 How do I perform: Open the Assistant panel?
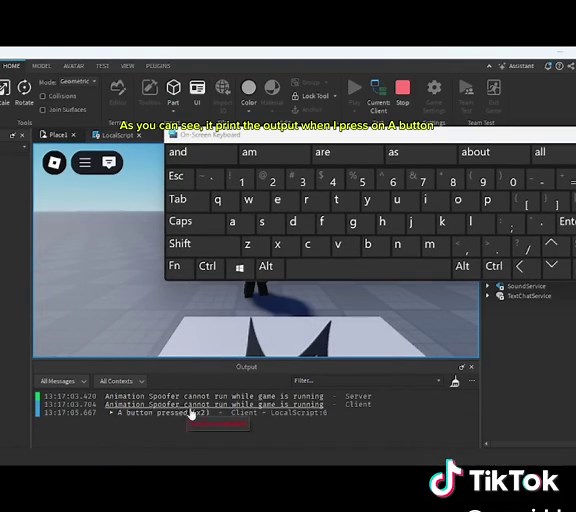pos(516,66)
